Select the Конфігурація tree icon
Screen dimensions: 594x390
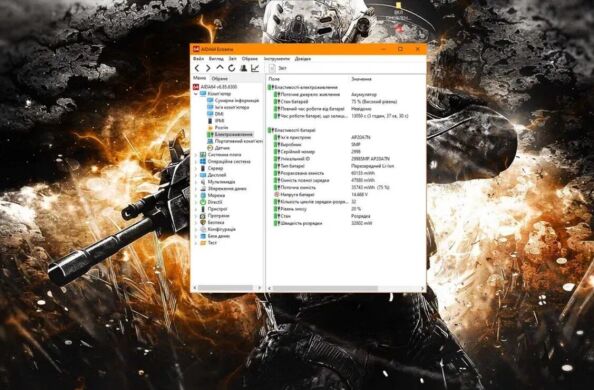tap(203, 229)
